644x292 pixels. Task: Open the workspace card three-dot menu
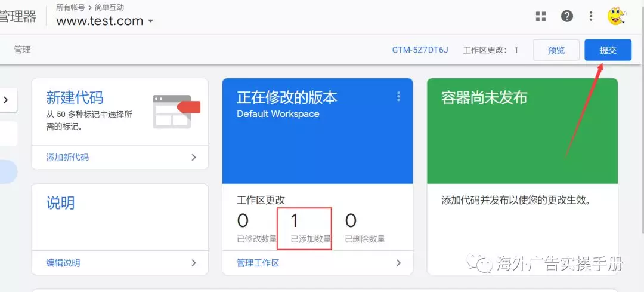click(x=398, y=97)
